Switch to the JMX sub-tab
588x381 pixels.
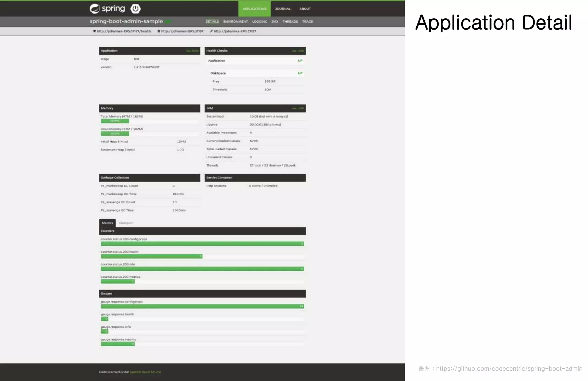click(275, 22)
